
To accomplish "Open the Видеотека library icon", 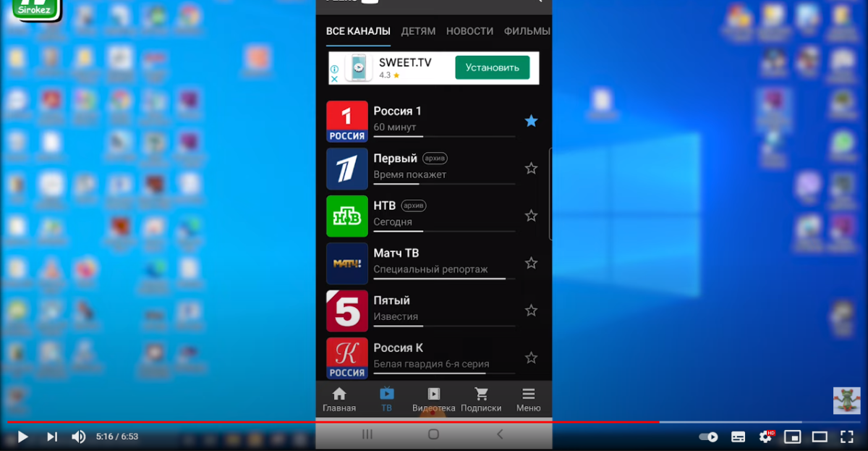I will (433, 395).
